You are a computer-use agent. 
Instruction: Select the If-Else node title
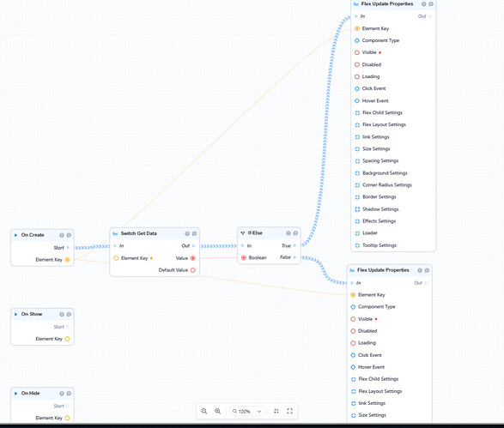click(255, 233)
